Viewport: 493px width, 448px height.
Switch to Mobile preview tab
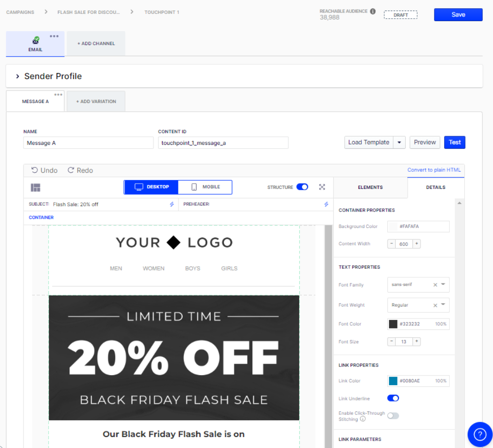(x=205, y=187)
